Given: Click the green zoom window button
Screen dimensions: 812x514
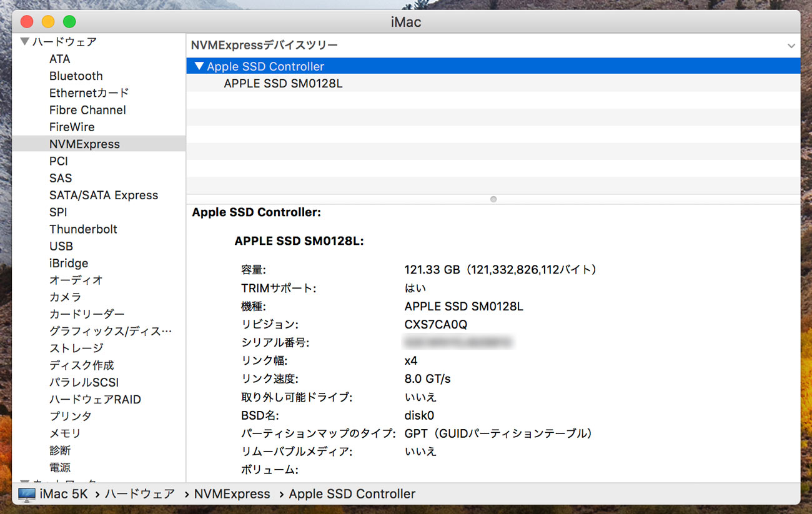Looking at the screenshot, I should coord(69,22).
